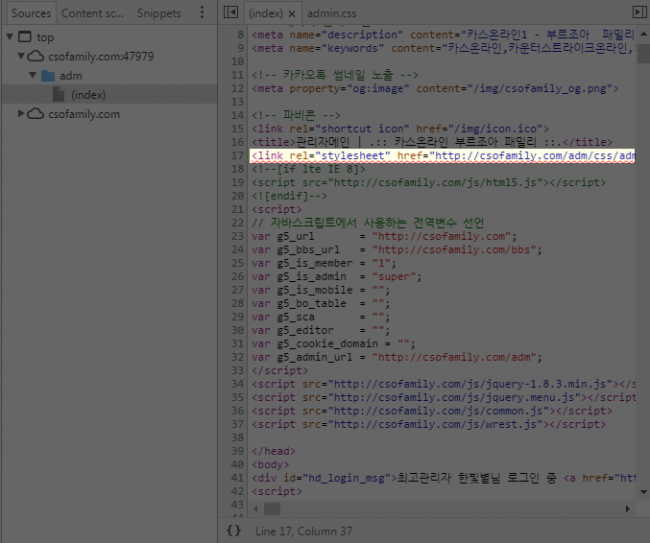
Task: Click Line 17, Column 37 status text
Action: [x=303, y=531]
